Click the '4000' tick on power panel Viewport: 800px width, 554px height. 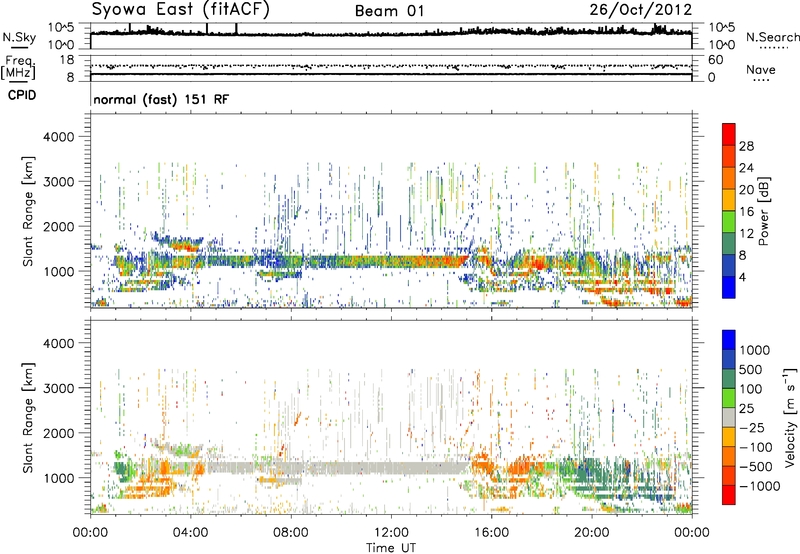pyautogui.click(x=58, y=137)
